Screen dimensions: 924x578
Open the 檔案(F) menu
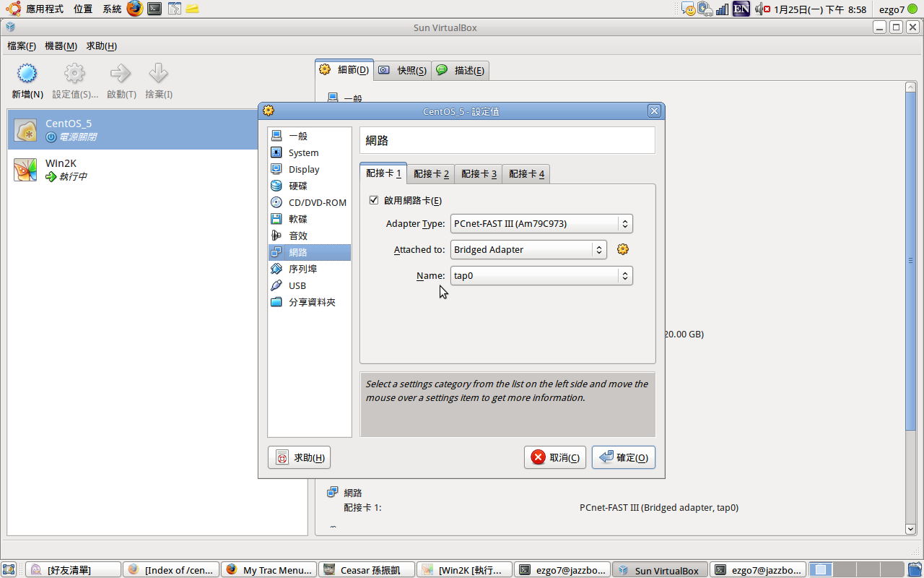tap(22, 46)
